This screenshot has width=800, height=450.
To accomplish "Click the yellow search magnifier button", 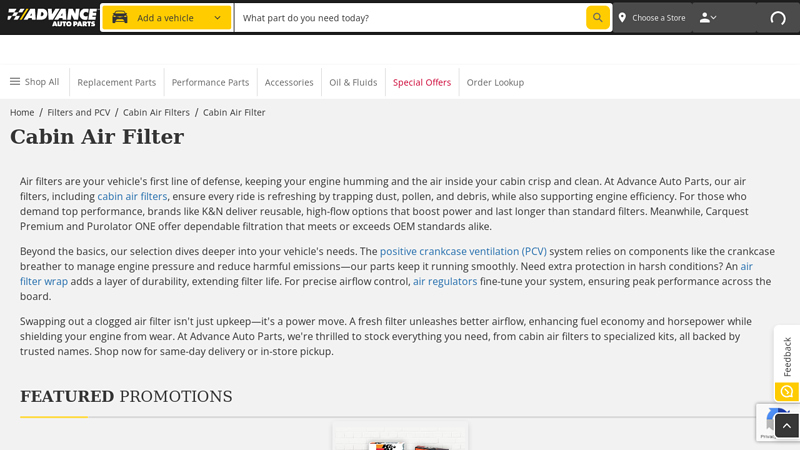I will [x=597, y=18].
